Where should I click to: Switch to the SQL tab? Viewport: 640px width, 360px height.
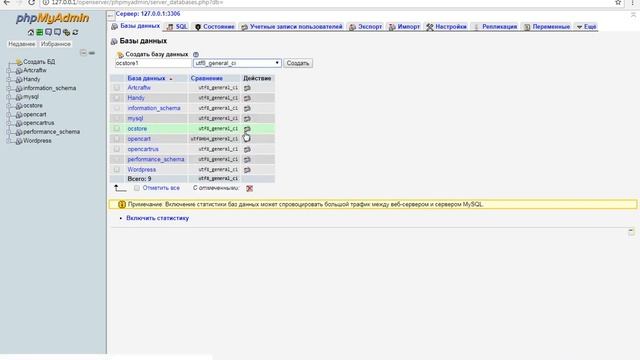tap(177, 27)
